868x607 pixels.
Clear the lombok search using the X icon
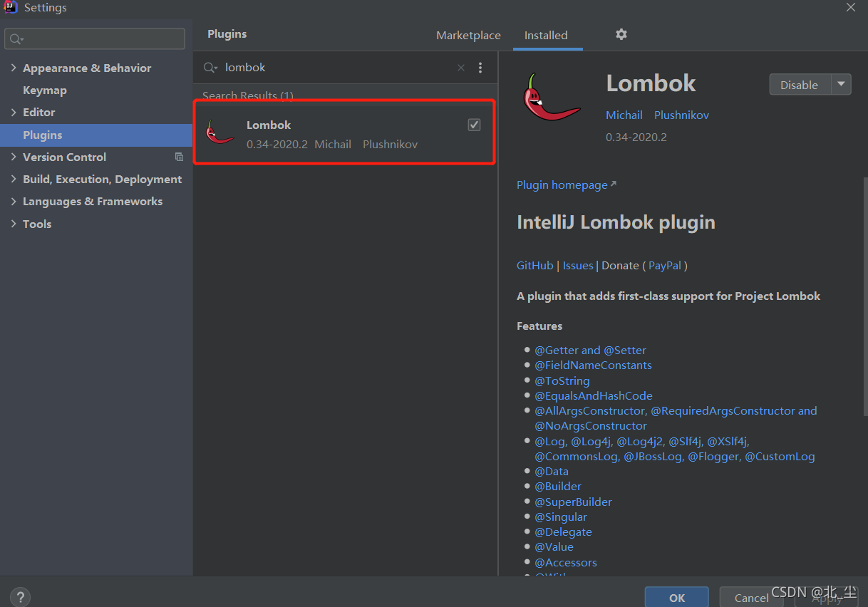(460, 67)
